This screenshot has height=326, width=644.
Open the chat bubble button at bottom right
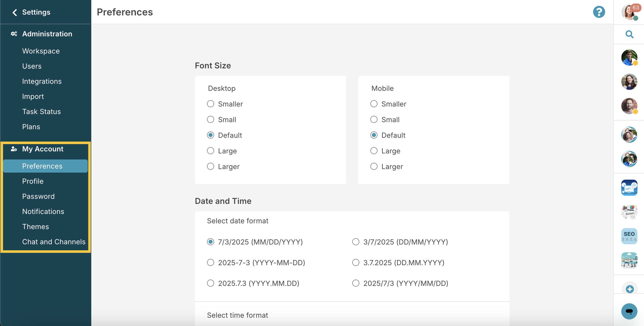click(x=629, y=311)
